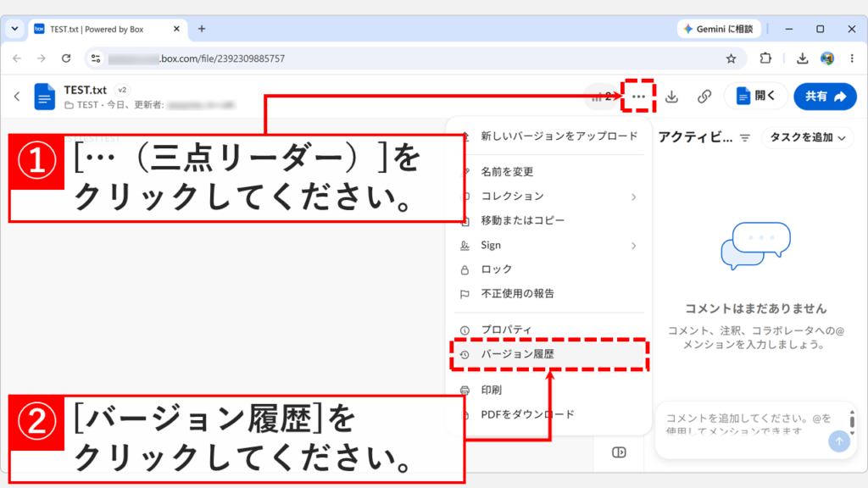Reload the page
This screenshot has height=488, width=868.
coord(66,58)
